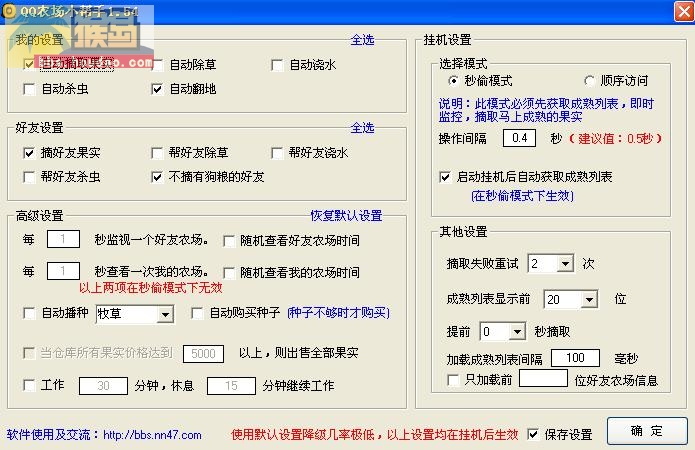
Task: Enable 帮好友浇水 checkbox
Action: pyautogui.click(x=277, y=153)
